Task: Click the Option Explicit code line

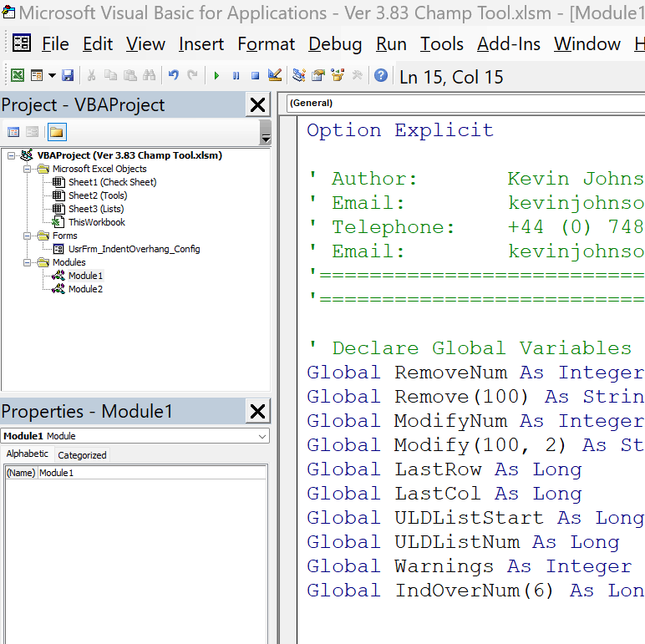Action: pos(400,130)
